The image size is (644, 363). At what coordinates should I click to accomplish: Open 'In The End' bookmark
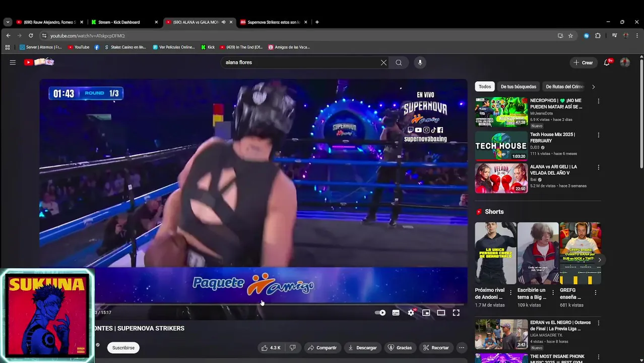click(x=241, y=47)
